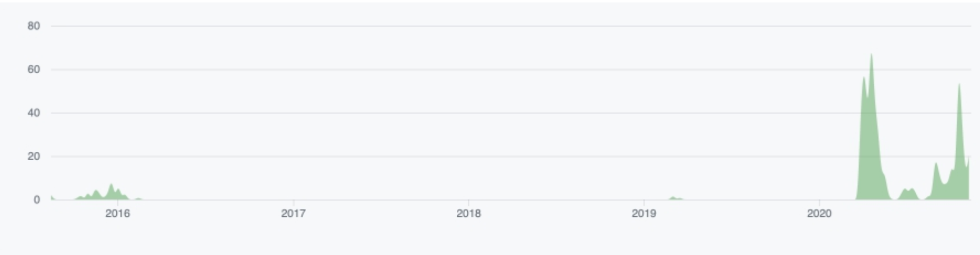The image size is (980, 255).
Task: Click the small mid-2020 green hump
Action: pos(908,194)
